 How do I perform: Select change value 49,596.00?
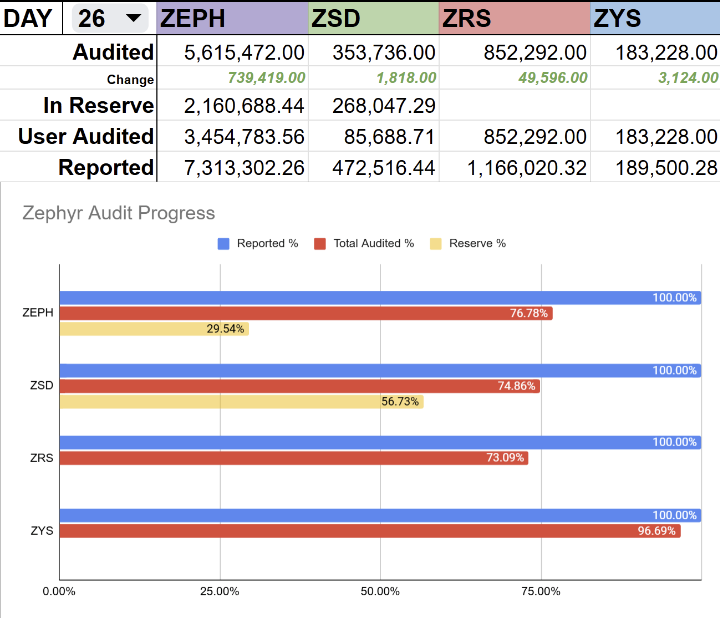pyautogui.click(x=553, y=78)
